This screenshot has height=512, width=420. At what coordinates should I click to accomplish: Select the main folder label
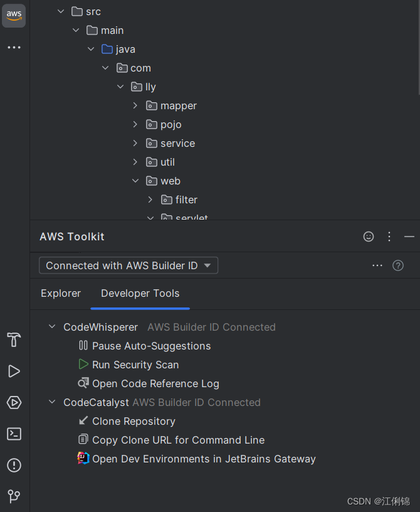click(x=112, y=30)
